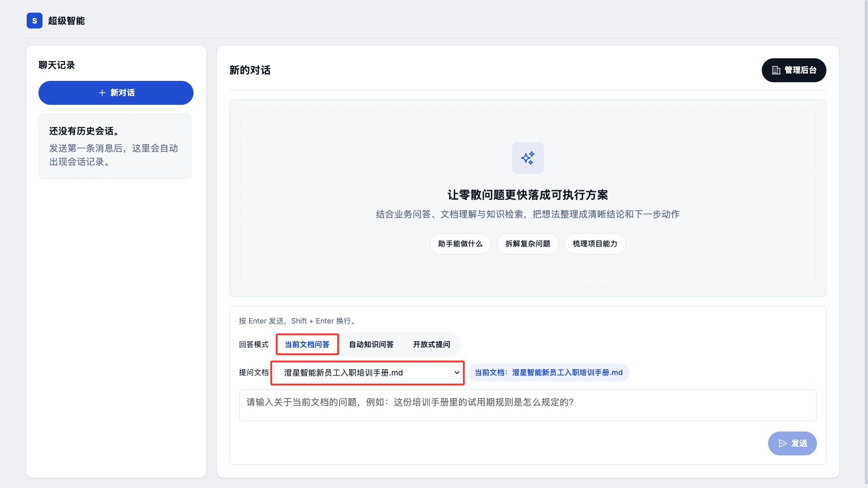Start a 新对话 from the sidebar
Image resolution: width=868 pixels, height=488 pixels.
pos(116,93)
